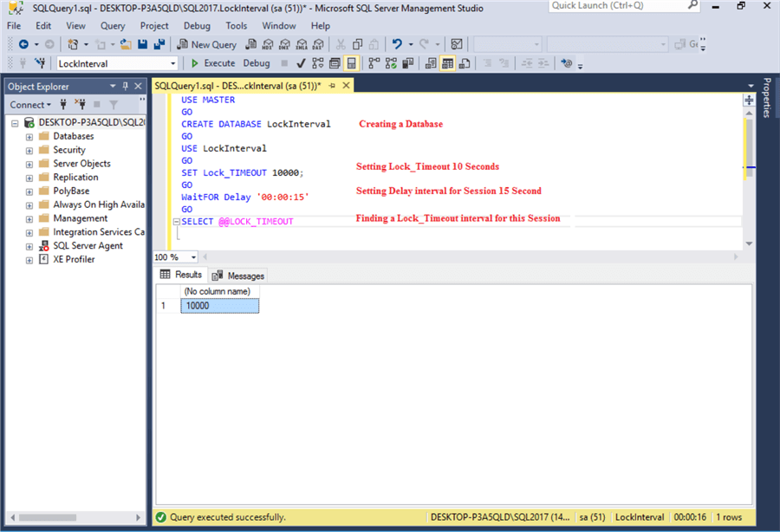Click the Results to Grid icon
This screenshot has height=532, width=780.
[448, 63]
